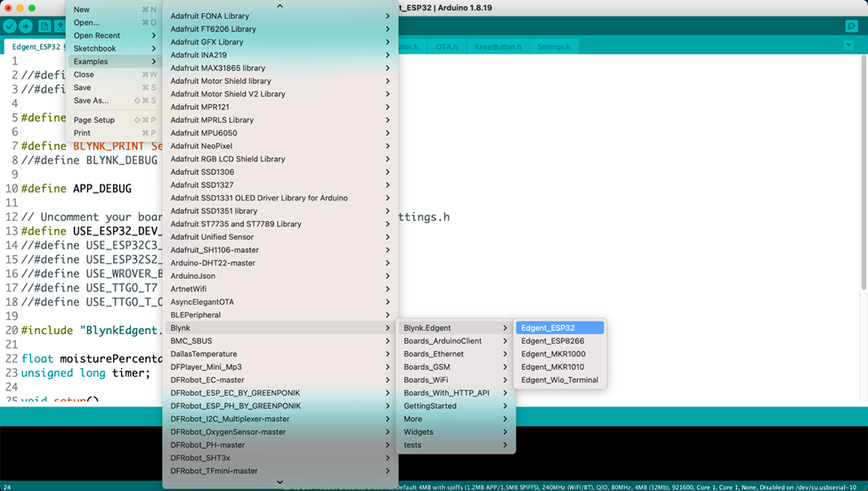Expand the tests submenu
The width and height of the screenshot is (868, 491).
coord(456,445)
